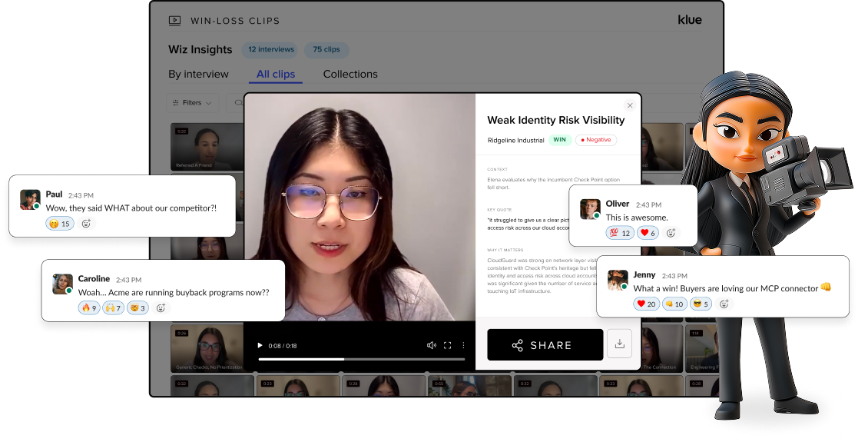868x442 pixels.
Task: Play the video with the play icon
Action: [260, 346]
